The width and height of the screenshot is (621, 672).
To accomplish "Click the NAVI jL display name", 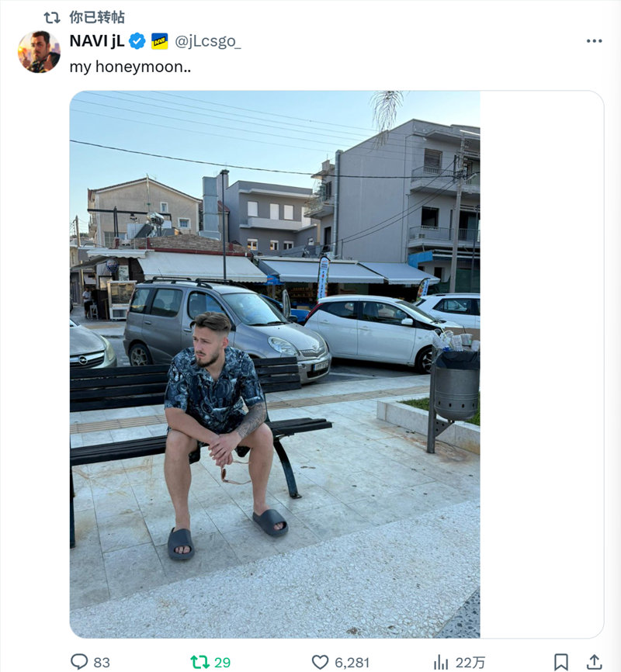I will tap(97, 41).
